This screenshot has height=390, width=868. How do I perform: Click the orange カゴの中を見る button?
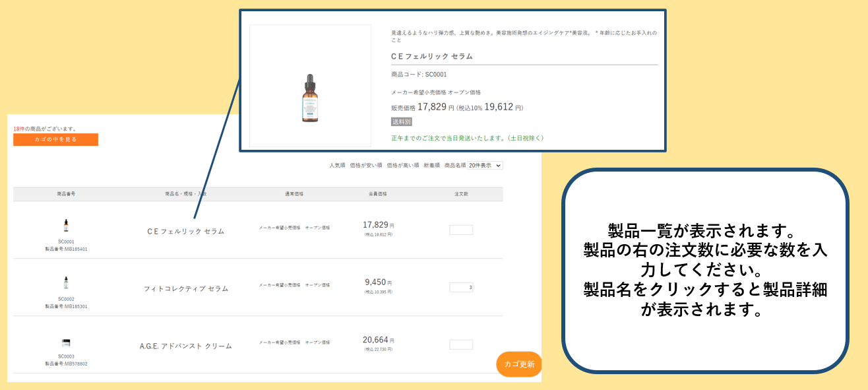point(55,139)
